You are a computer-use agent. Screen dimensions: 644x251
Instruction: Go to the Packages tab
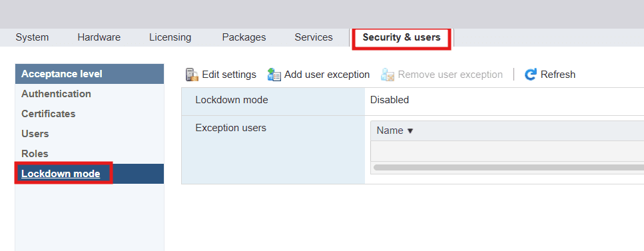[x=244, y=37]
